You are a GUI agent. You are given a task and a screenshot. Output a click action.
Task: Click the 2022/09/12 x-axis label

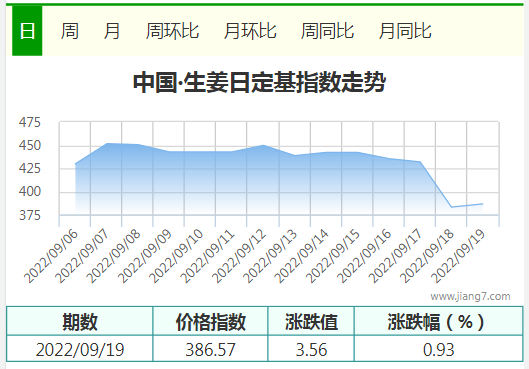click(x=239, y=256)
